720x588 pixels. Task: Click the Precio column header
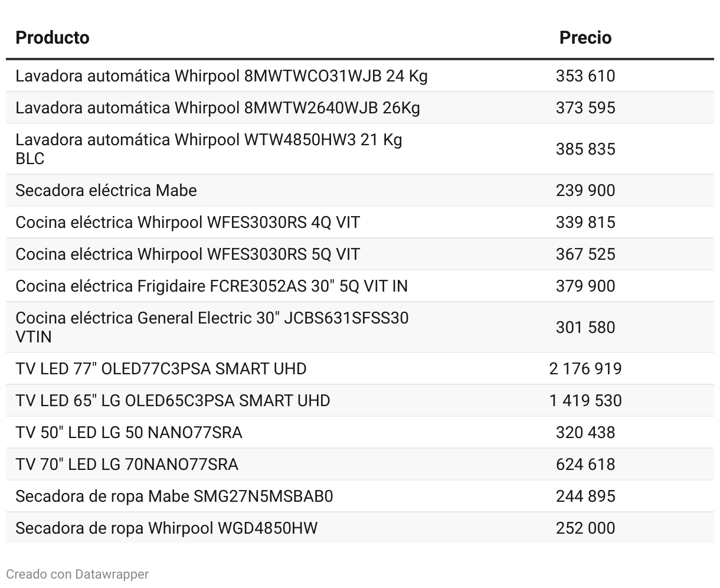pos(585,38)
